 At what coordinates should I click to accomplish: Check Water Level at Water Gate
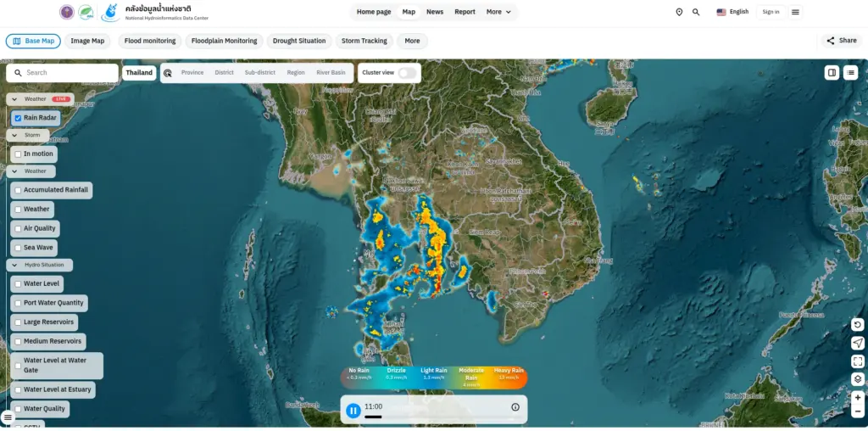click(19, 366)
